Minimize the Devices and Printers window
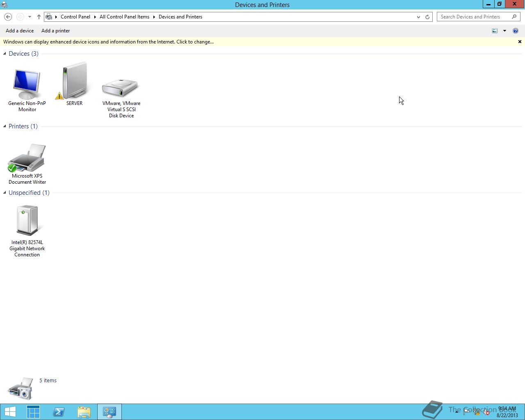 point(488,4)
